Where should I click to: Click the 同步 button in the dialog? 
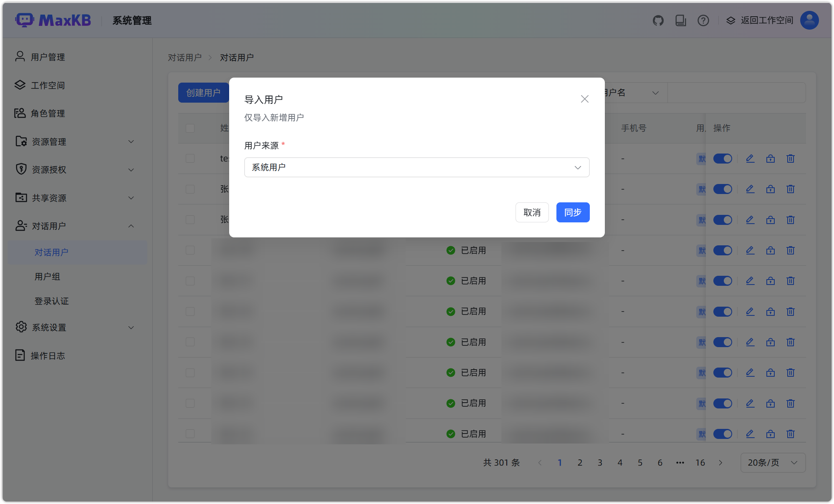click(x=573, y=212)
